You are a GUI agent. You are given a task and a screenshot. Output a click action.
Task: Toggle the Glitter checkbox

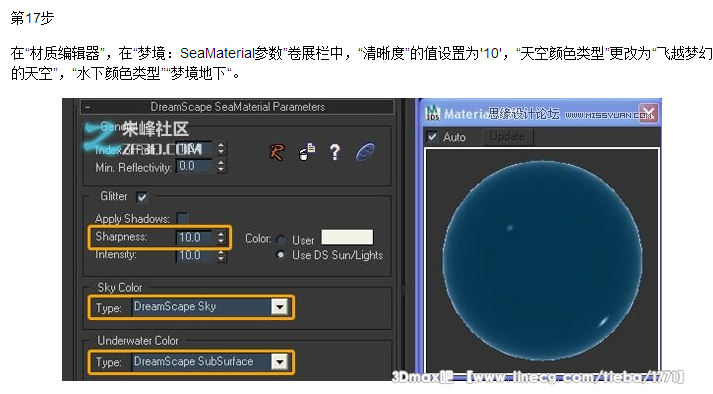(142, 197)
